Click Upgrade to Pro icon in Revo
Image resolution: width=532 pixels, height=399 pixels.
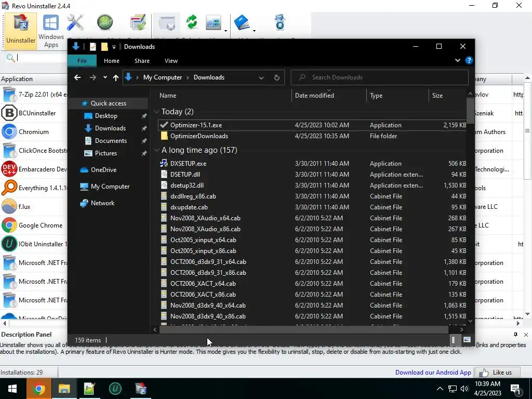tap(280, 22)
